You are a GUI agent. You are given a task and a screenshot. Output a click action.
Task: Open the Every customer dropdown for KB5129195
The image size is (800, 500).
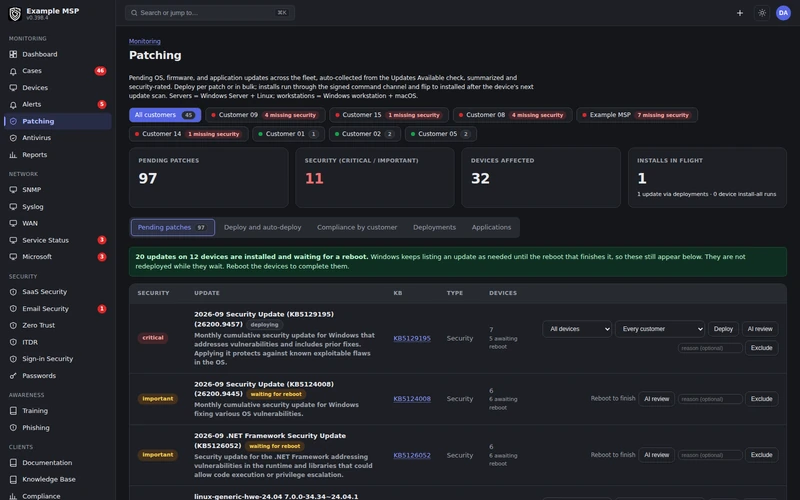point(660,329)
